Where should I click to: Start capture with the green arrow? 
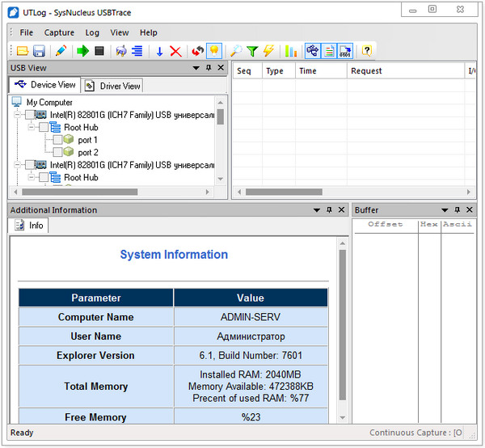[82, 51]
